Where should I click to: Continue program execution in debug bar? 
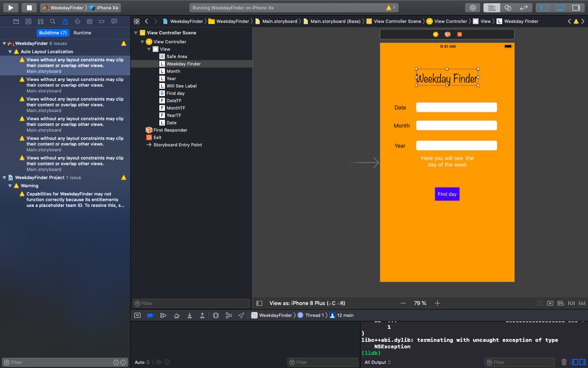pos(163,315)
